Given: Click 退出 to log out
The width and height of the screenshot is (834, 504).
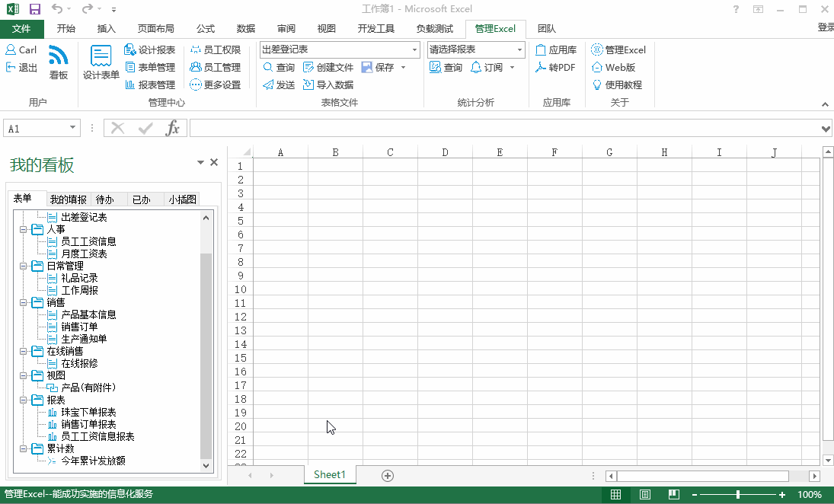Looking at the screenshot, I should pos(21,68).
